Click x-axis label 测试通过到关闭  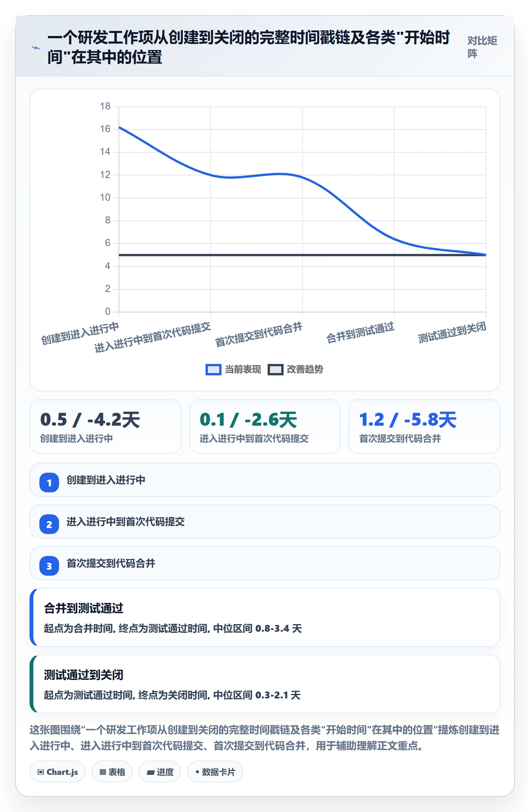[x=452, y=333]
